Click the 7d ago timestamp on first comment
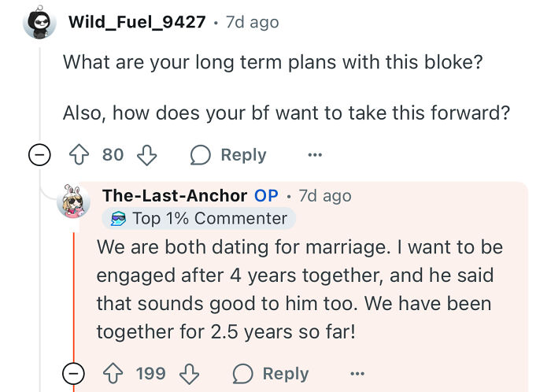This screenshot has width=551, height=392. click(x=252, y=22)
